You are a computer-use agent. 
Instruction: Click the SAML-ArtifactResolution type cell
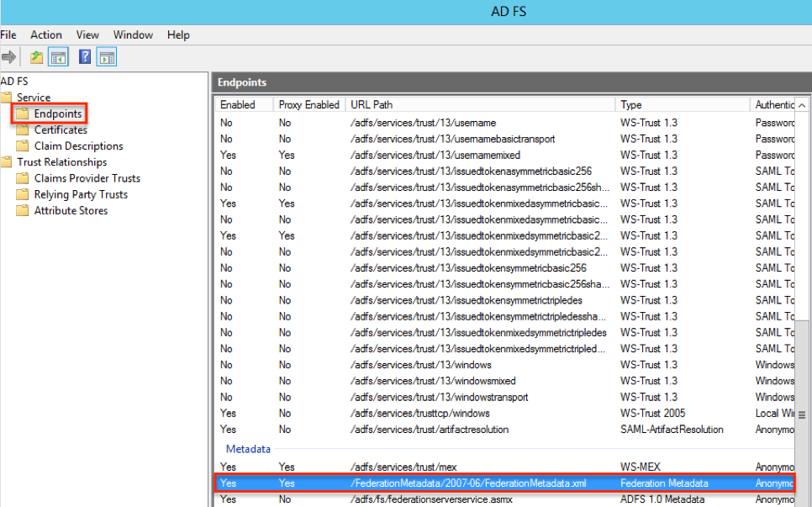[672, 430]
